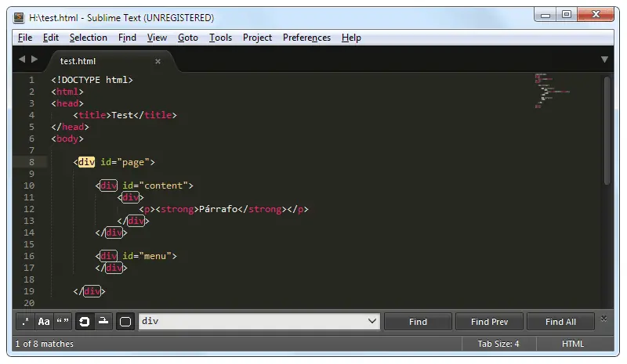The height and width of the screenshot is (364, 627).
Task: Open the Goto menu
Action: [x=188, y=38]
